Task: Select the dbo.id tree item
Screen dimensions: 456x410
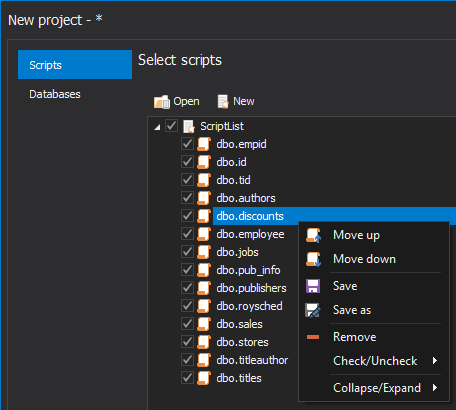Action: click(x=231, y=162)
